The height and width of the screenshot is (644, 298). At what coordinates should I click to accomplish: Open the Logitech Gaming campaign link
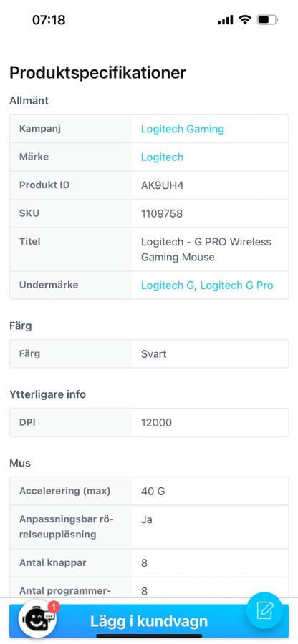coord(183,129)
